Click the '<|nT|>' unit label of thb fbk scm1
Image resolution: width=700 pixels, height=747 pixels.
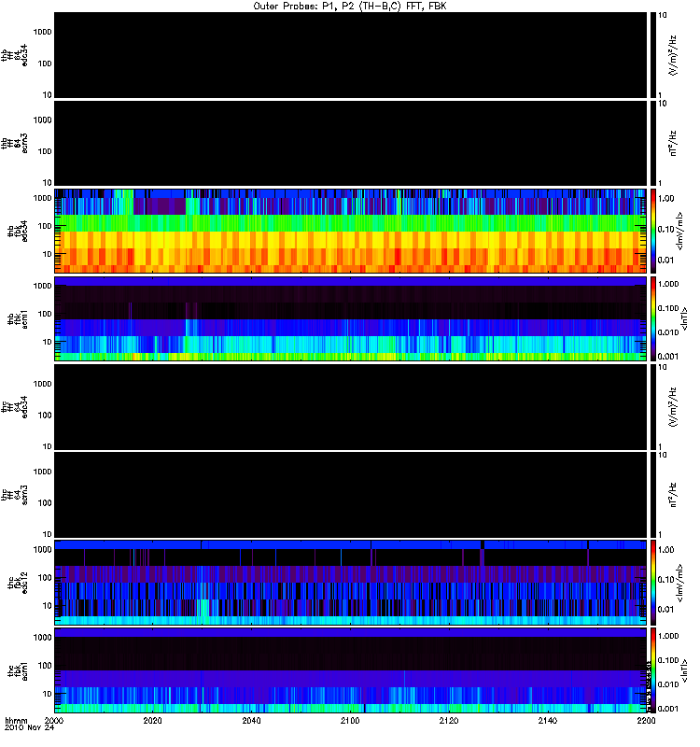[x=685, y=319]
